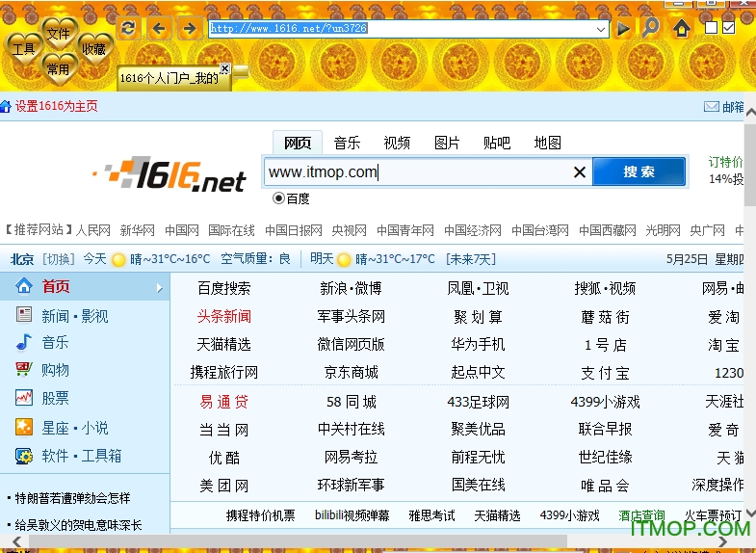Click the 软件·工具箱 gear icon
The height and width of the screenshot is (553, 756).
click(24, 455)
